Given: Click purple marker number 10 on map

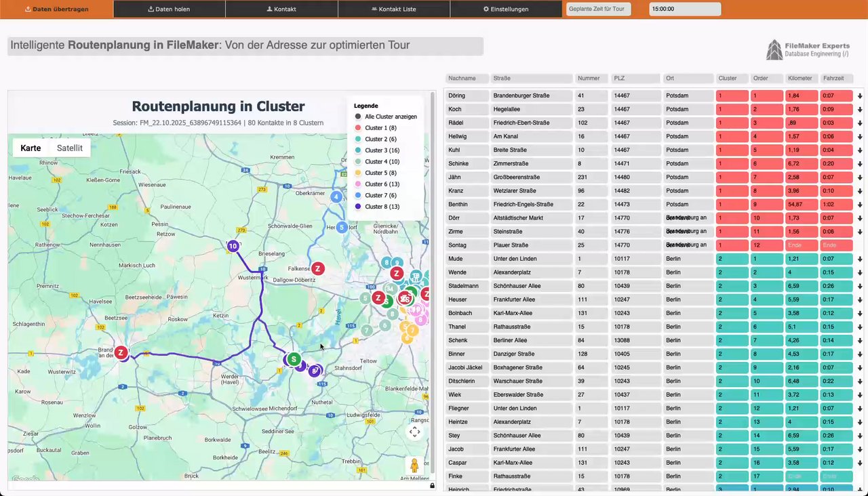Looking at the screenshot, I should [x=233, y=246].
